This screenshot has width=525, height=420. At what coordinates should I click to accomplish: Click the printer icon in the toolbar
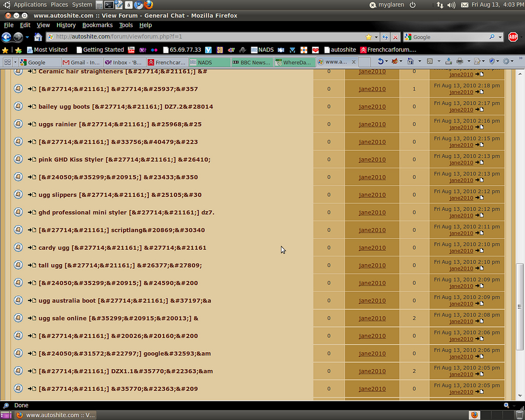[460, 62]
